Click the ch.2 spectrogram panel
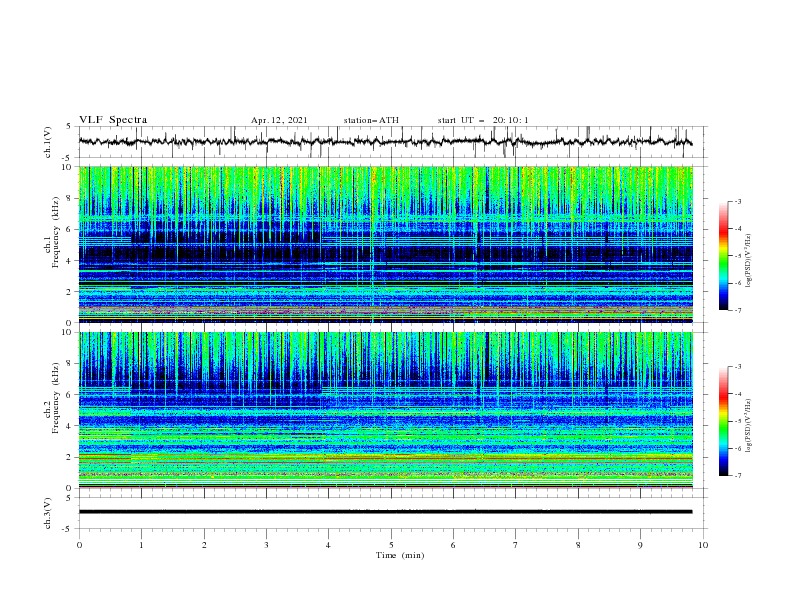Viewport: 792px width, 612px height. pyautogui.click(x=386, y=410)
